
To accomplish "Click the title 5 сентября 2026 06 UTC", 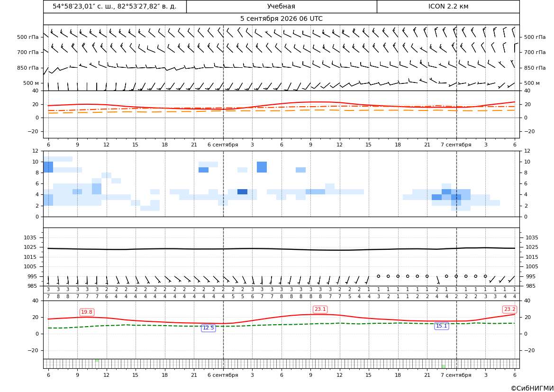I will coord(281,19).
